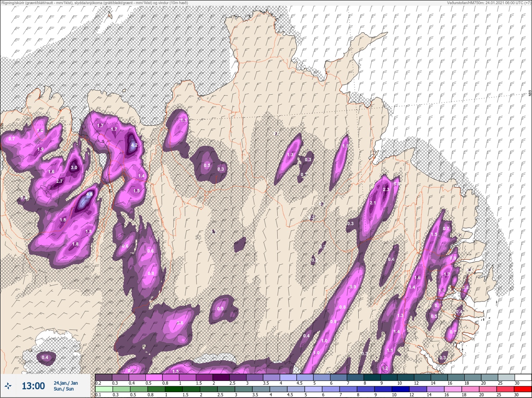Image resolution: width=532 pixels, height=398 pixels.
Task: Click the 2.3 precipitation value on the map
Action: [386, 189]
